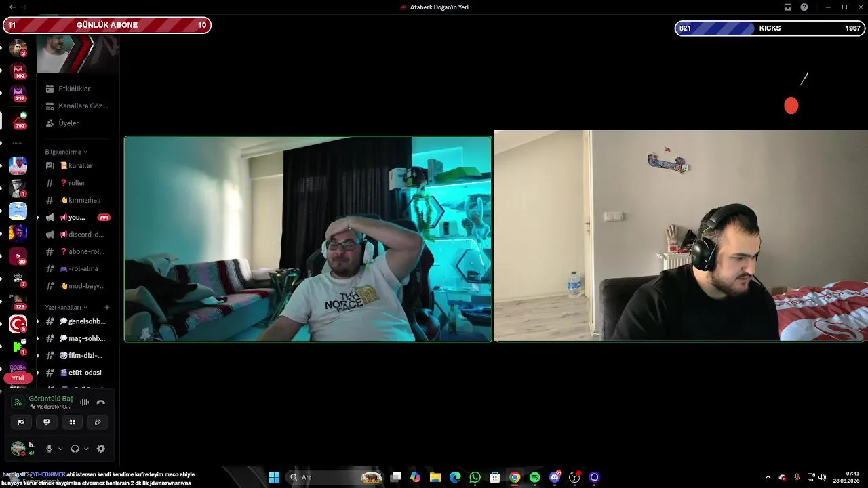Select server icon with 125 badge
The height and width of the screenshot is (488, 868).
click(x=18, y=302)
